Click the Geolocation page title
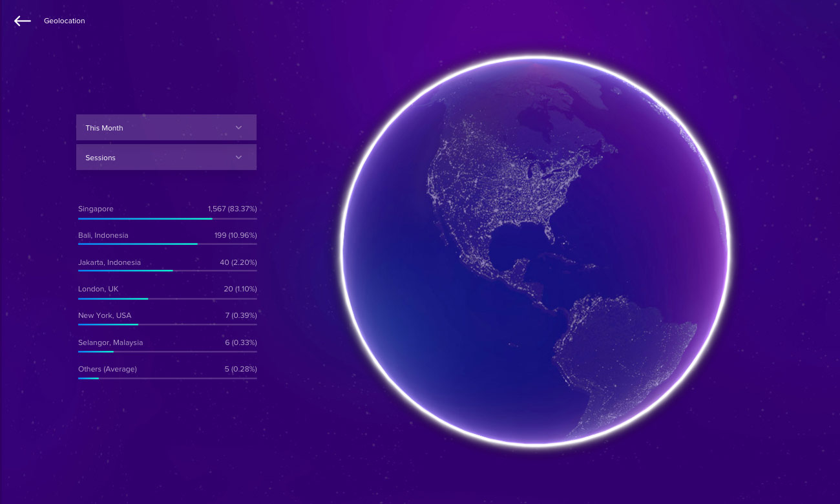The height and width of the screenshot is (504, 840). pos(65,21)
